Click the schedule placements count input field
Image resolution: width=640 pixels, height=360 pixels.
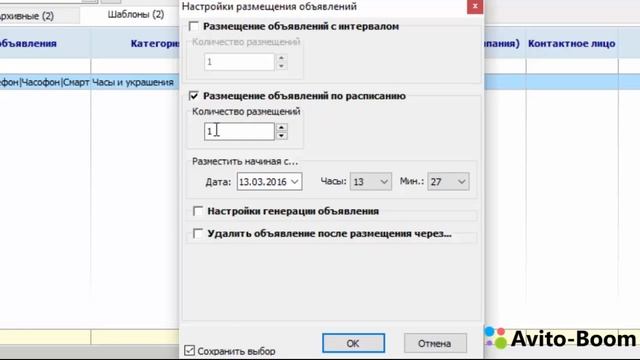[239, 131]
